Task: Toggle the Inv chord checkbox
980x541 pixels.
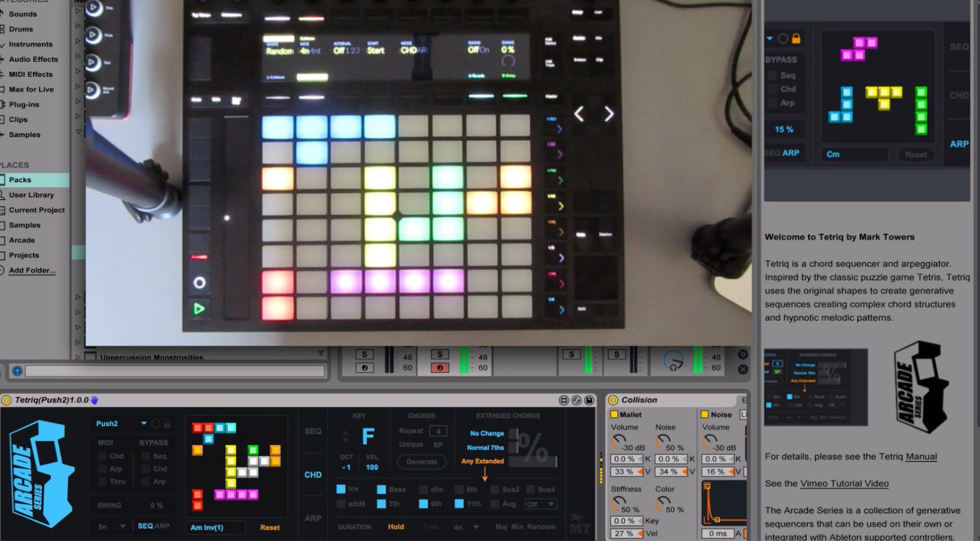Action: point(340,489)
